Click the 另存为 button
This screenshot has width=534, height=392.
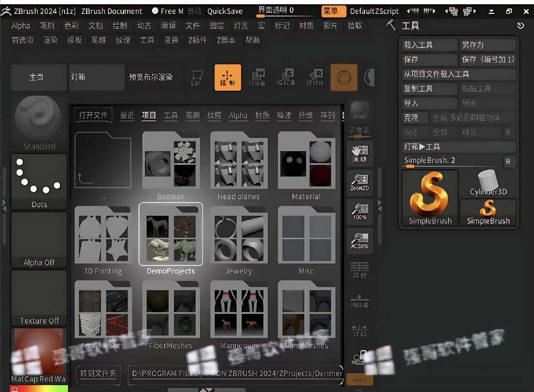487,45
